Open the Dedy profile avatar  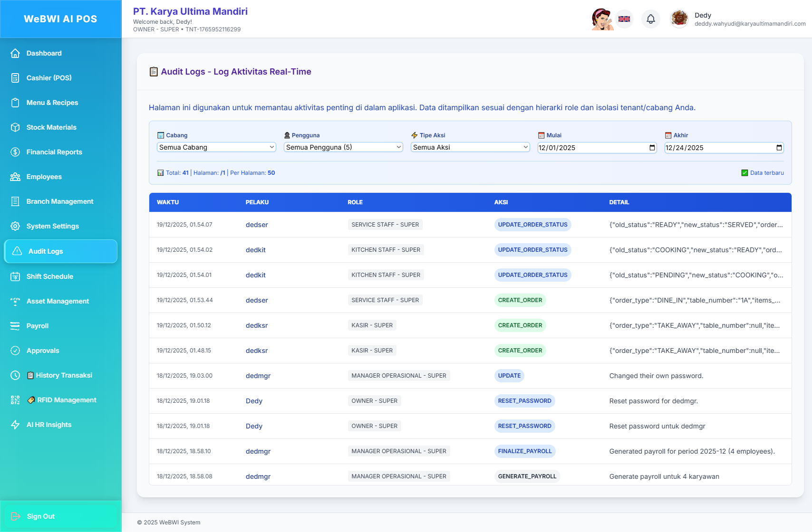point(679,19)
